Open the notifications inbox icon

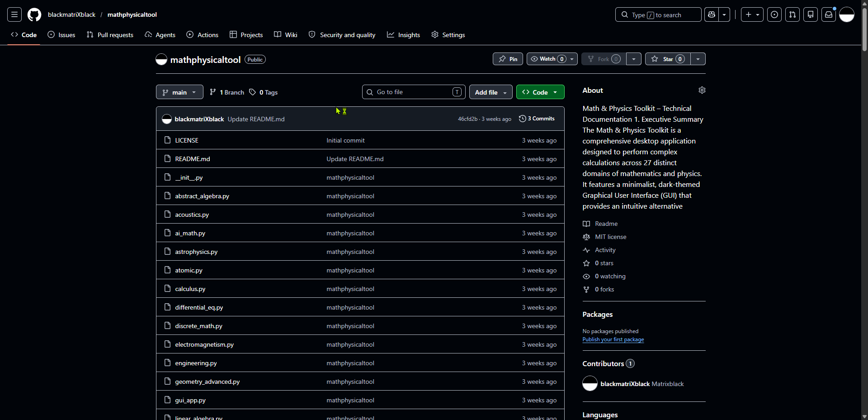click(829, 14)
